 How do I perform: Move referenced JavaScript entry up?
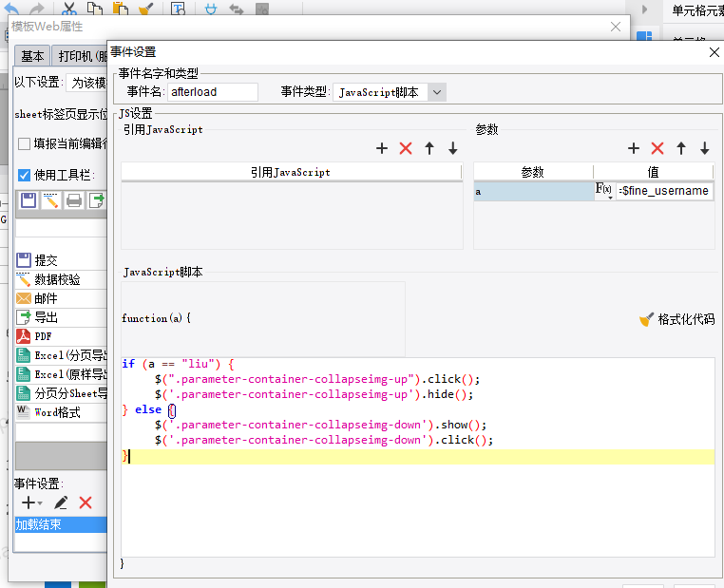coord(429,148)
